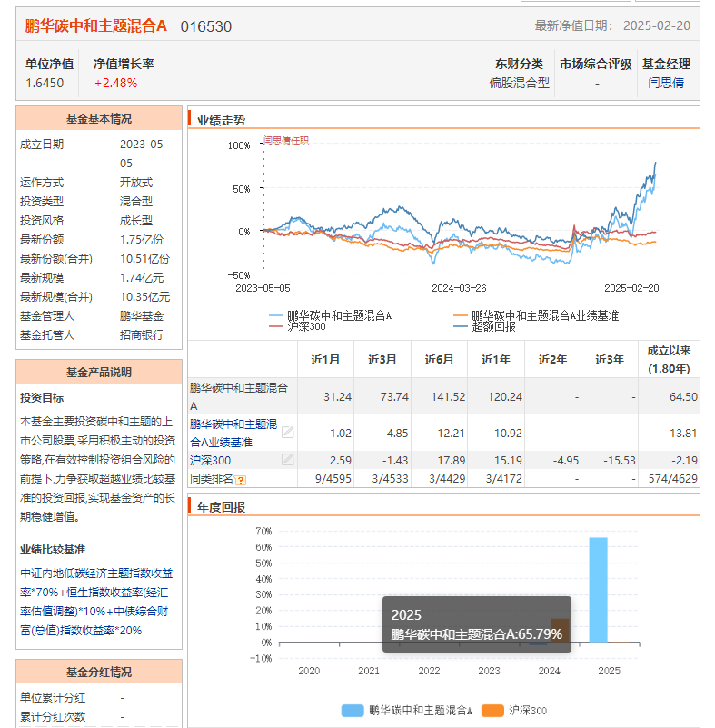Select the 近6月 column header
The image size is (715, 728).
click(x=439, y=360)
